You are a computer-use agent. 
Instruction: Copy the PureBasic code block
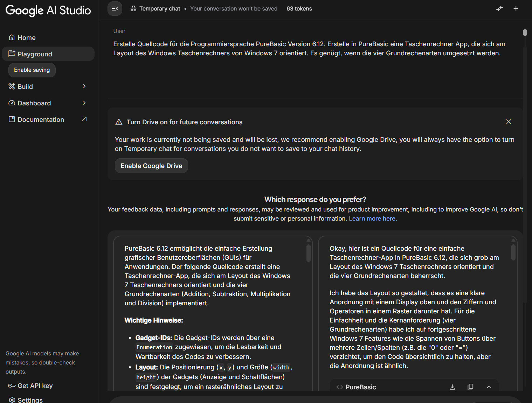click(470, 387)
